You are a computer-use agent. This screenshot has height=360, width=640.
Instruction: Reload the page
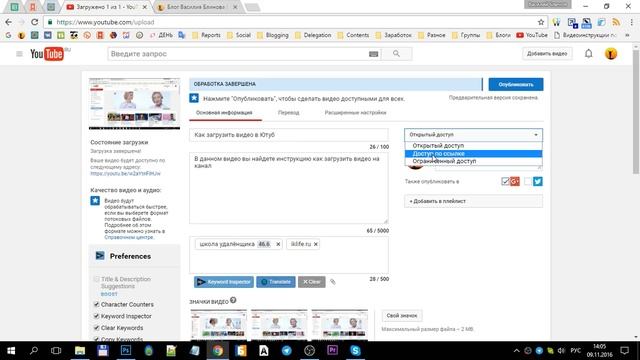click(35, 22)
